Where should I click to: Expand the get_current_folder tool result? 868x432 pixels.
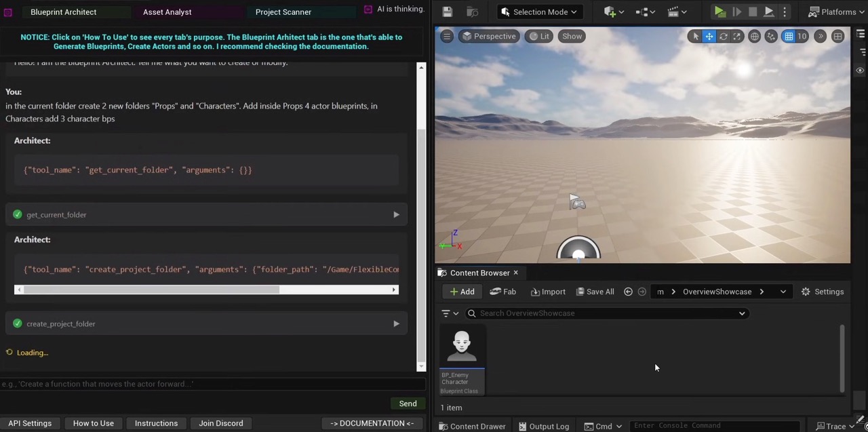[396, 215]
